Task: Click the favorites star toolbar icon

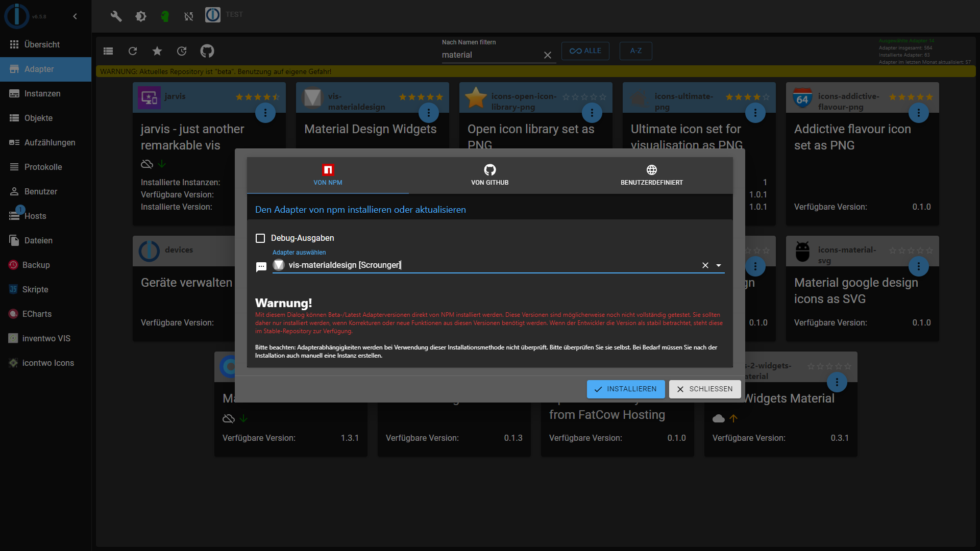Action: [x=157, y=51]
